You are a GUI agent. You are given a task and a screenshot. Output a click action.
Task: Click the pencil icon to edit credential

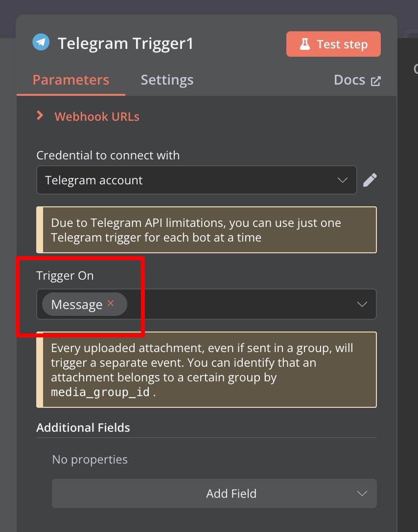[370, 180]
